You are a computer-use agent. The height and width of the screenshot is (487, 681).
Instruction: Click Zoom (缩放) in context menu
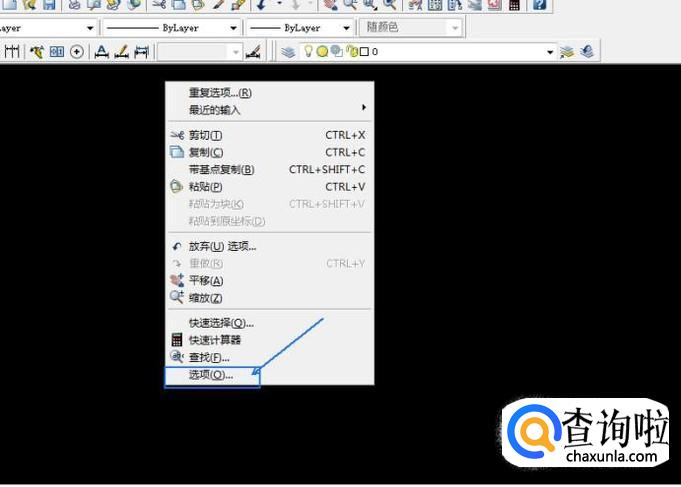(205, 298)
